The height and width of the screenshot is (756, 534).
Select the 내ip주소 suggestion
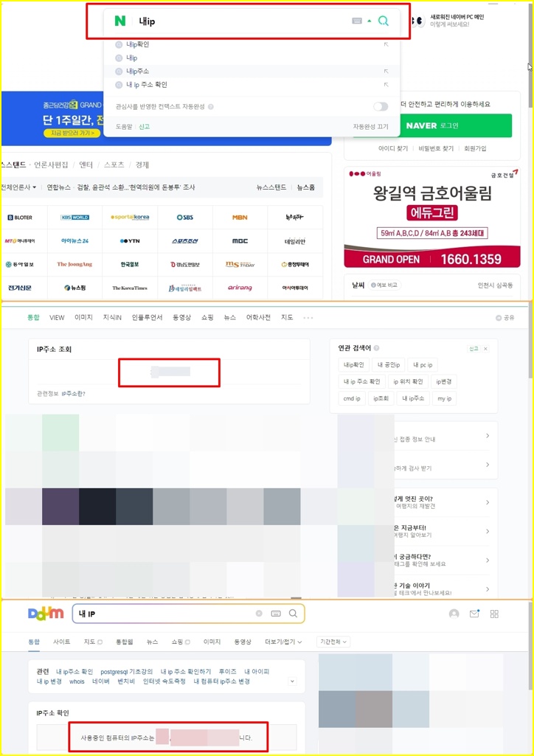tap(137, 72)
